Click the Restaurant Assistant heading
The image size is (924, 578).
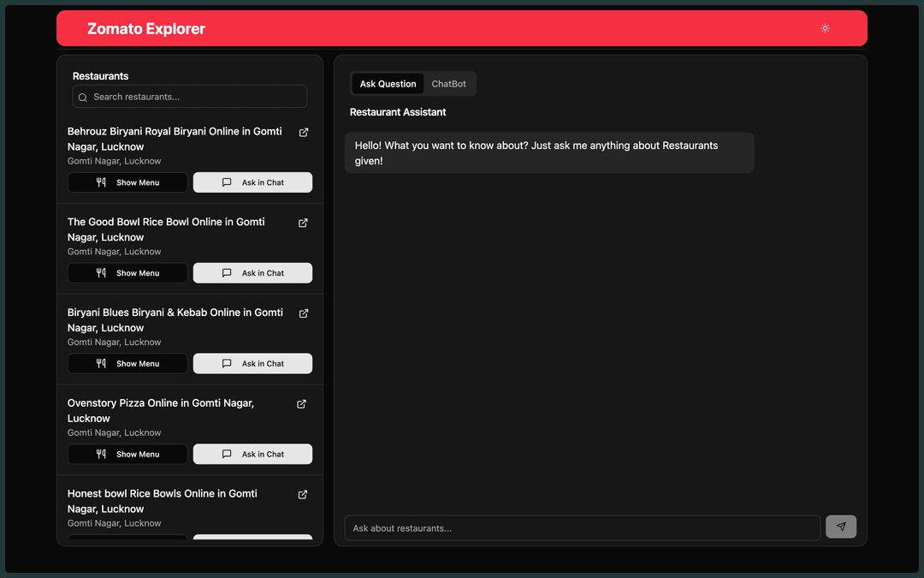pyautogui.click(x=398, y=112)
